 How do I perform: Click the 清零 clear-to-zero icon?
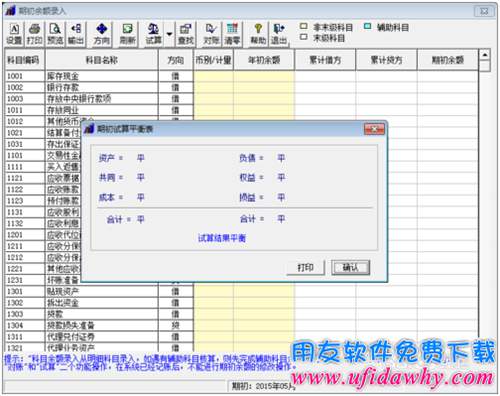232,34
